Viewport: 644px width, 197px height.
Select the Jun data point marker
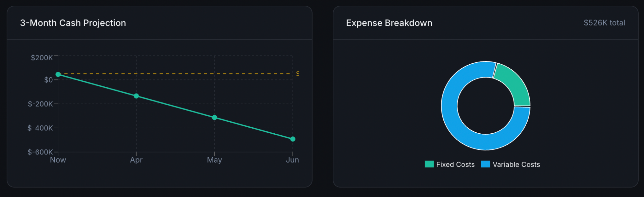(293, 139)
